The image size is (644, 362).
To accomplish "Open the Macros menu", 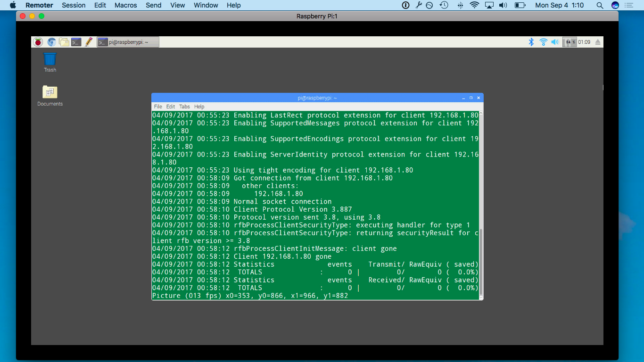I will click(126, 5).
